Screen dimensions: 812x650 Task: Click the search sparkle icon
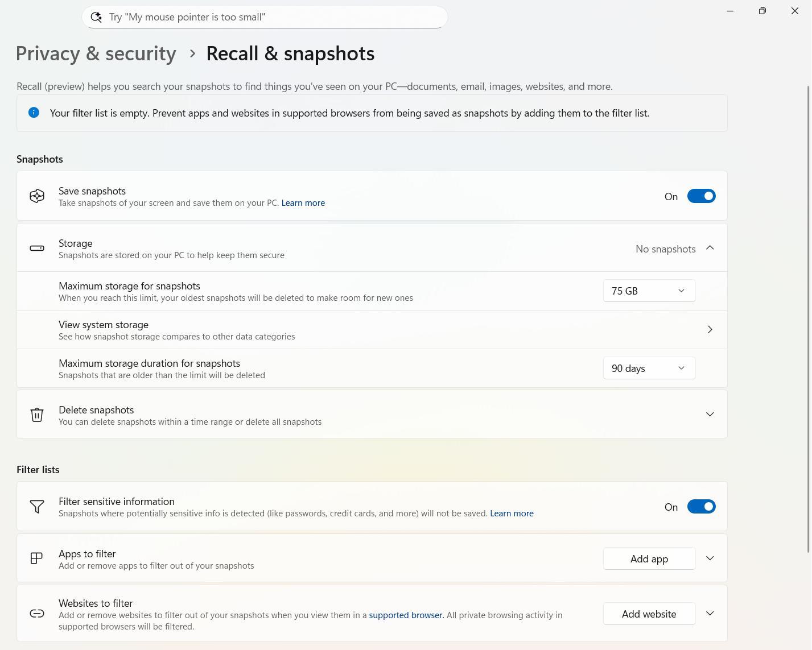click(x=96, y=17)
